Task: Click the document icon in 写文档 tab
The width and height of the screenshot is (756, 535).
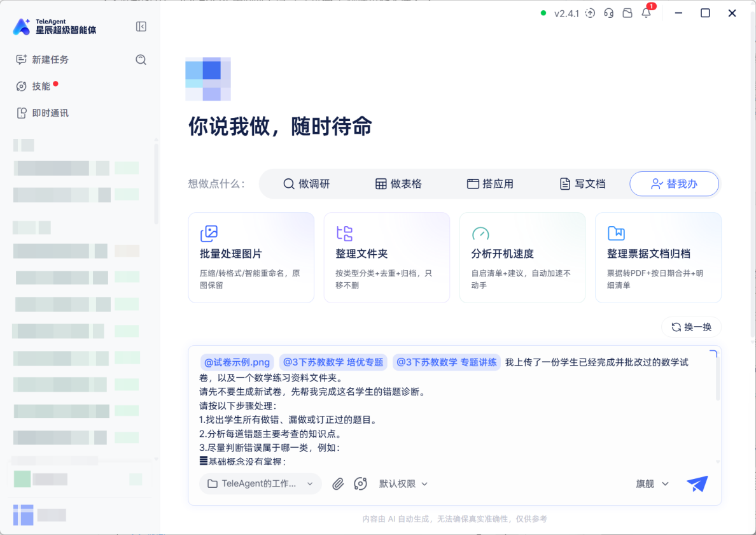Action: point(564,184)
